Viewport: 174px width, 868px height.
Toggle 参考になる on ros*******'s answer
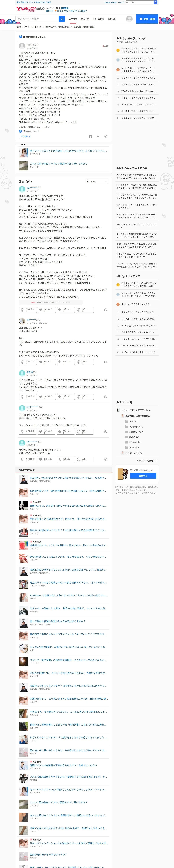point(28,362)
